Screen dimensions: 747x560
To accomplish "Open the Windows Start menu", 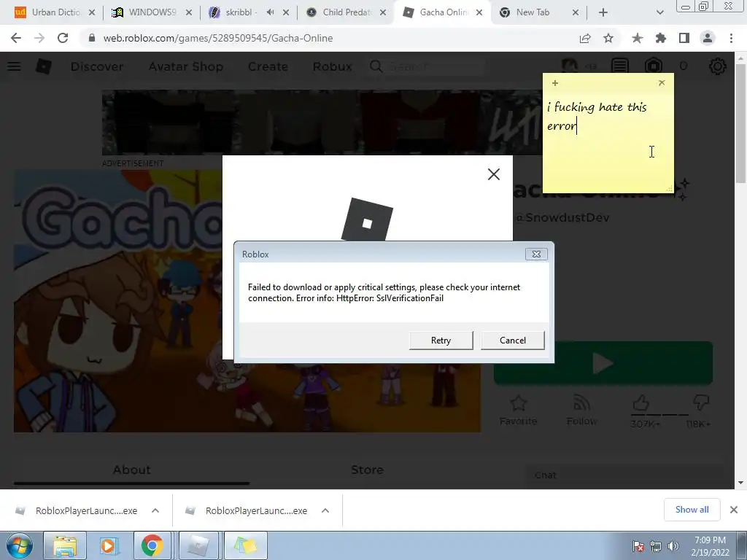I will [x=19, y=545].
